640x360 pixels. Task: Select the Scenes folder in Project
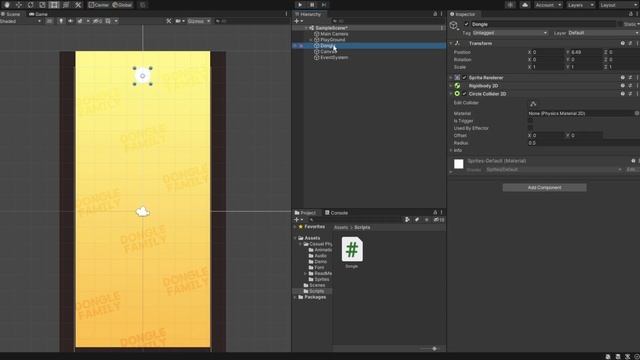pyautogui.click(x=314, y=285)
